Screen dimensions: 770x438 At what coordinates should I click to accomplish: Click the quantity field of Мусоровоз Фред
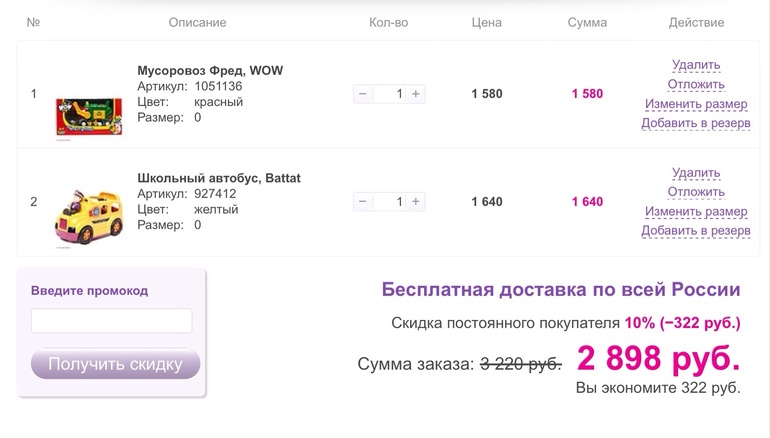[x=389, y=94]
